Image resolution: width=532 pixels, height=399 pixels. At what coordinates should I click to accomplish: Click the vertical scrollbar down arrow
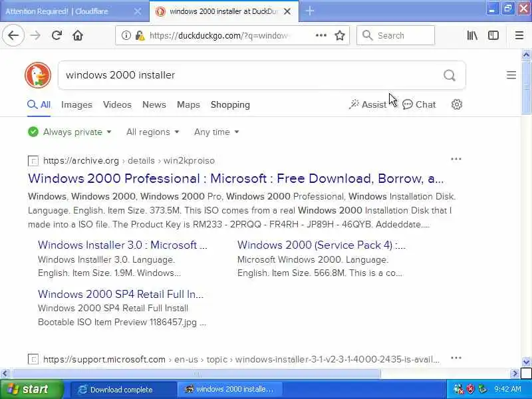pos(526,362)
